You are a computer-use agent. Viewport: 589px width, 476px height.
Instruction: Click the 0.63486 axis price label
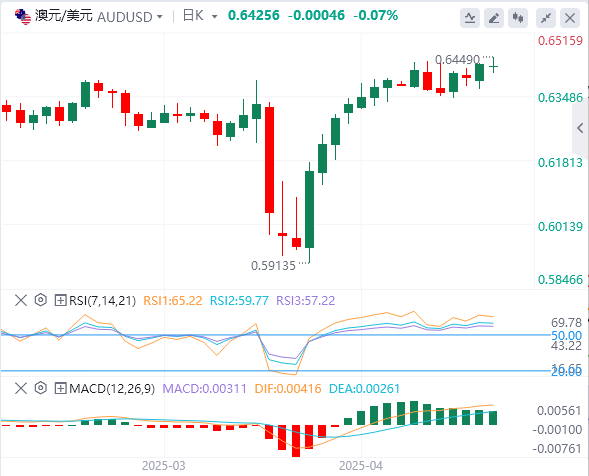coord(560,98)
